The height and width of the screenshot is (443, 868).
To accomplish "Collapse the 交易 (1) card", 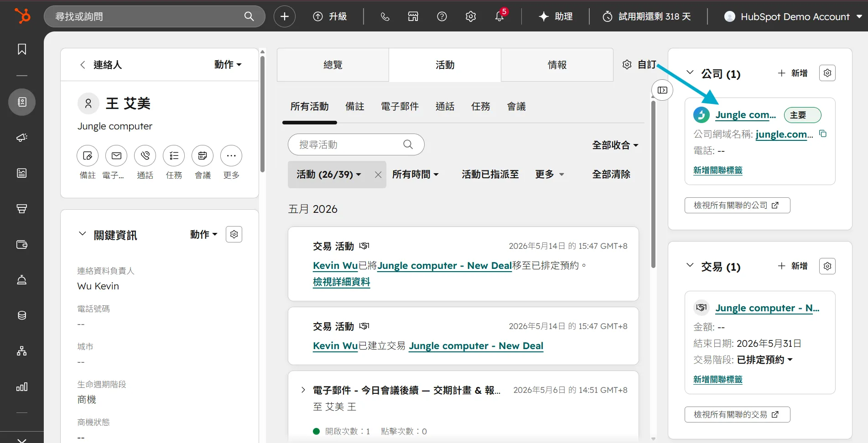I will pos(690,265).
